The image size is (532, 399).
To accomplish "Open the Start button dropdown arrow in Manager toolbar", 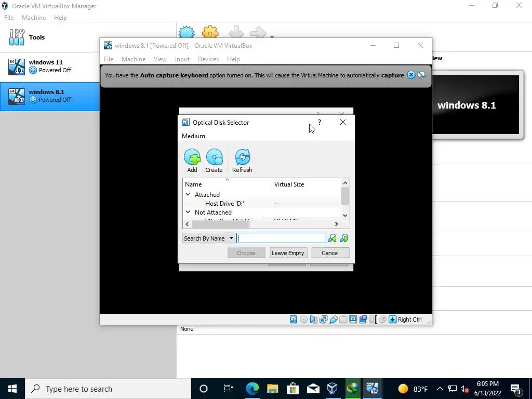I will click(272, 36).
